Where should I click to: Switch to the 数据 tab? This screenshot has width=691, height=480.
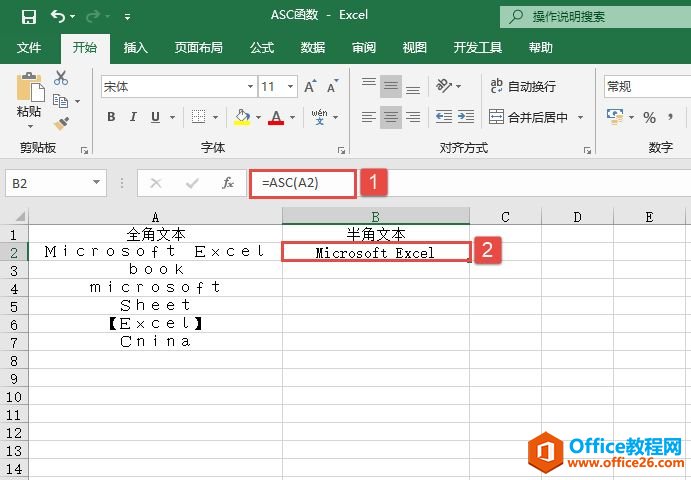[313, 47]
